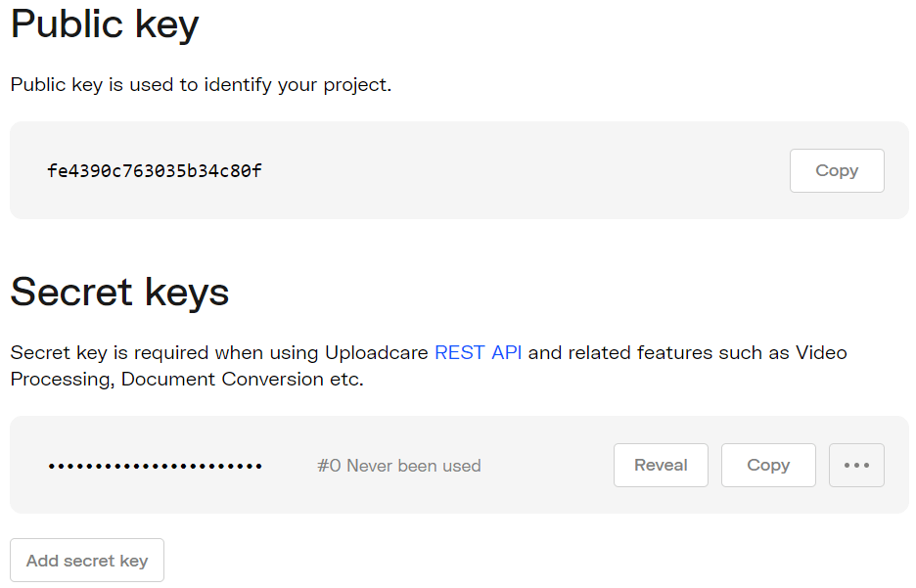This screenshot has height=588, width=916.
Task: Open the REST API documentation link
Action: (x=479, y=352)
